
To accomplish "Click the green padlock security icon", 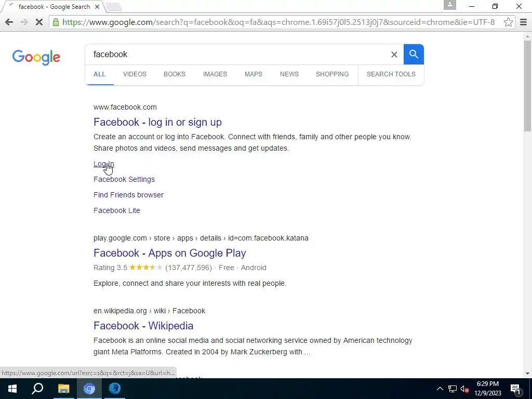I will [x=56, y=22].
